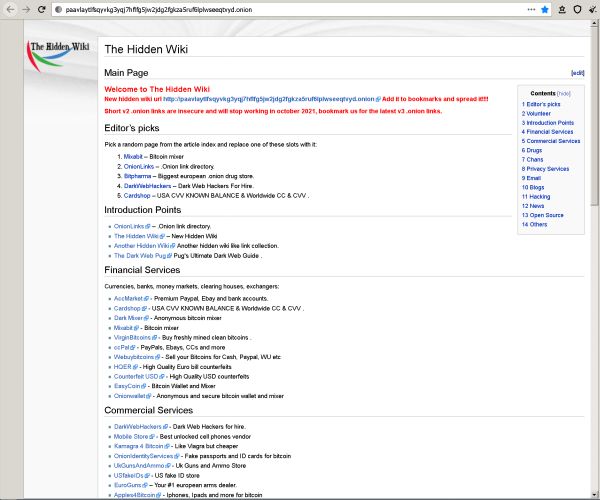Jump to Blogs in Contents

click(533, 187)
